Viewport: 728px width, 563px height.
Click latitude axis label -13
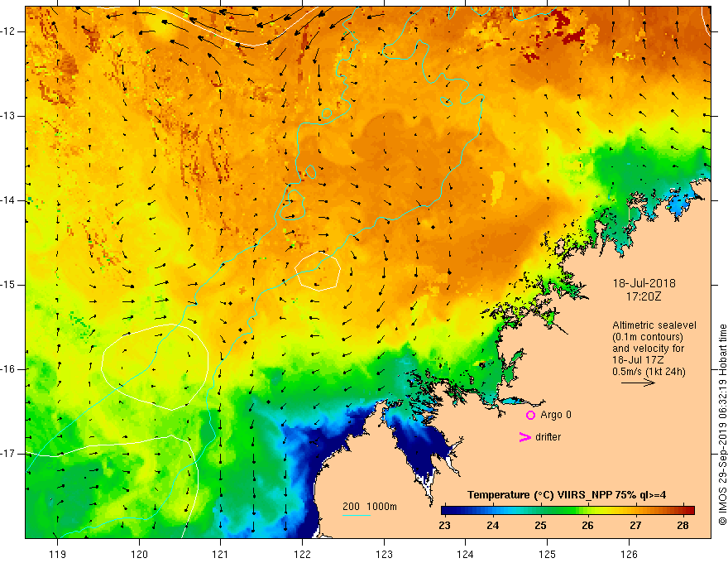(x=8, y=116)
